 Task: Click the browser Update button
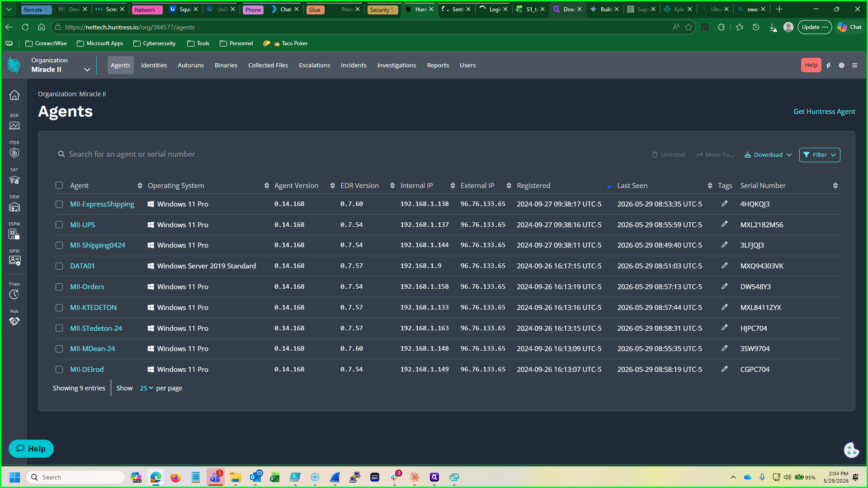click(x=815, y=27)
